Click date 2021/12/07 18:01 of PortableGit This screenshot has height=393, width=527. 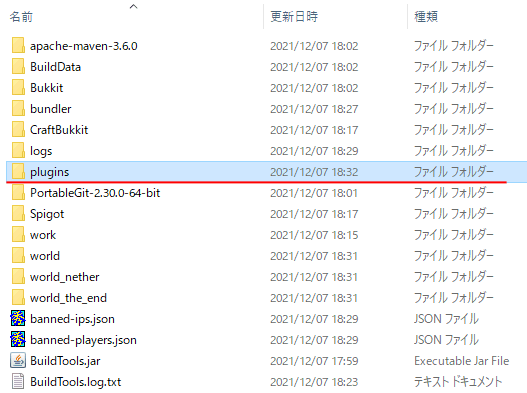pos(314,193)
